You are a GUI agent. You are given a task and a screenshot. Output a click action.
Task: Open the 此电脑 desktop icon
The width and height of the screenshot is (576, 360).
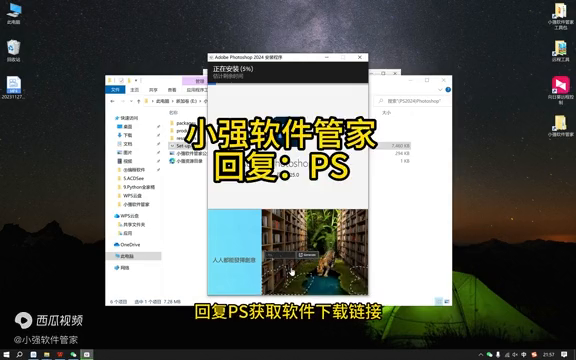(14, 13)
